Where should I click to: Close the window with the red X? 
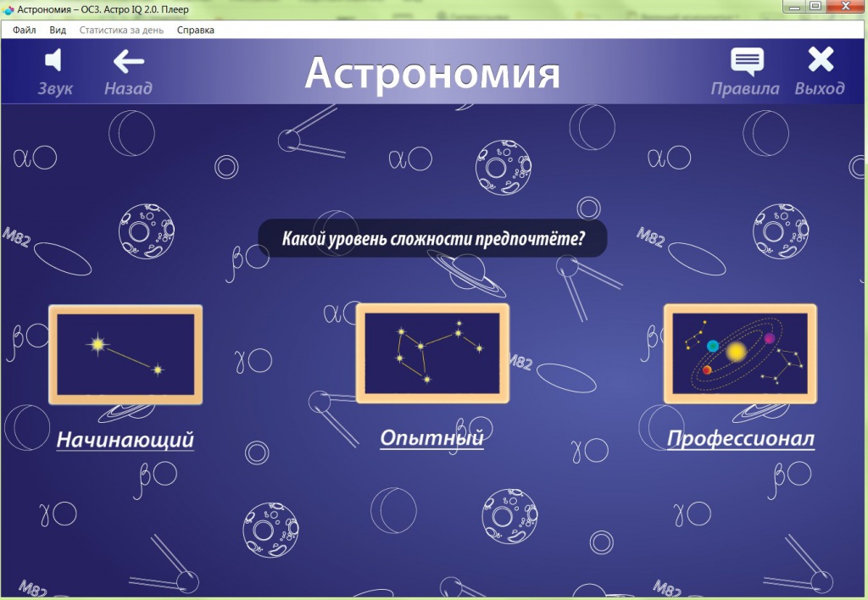846,7
